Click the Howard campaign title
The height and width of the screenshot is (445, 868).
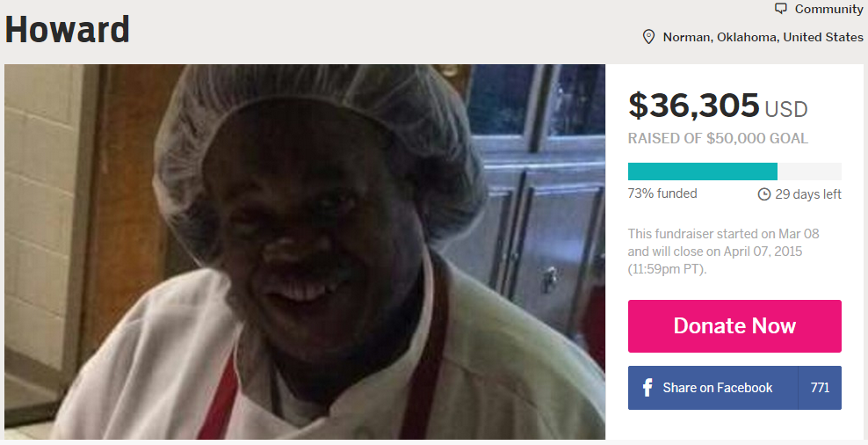click(68, 29)
